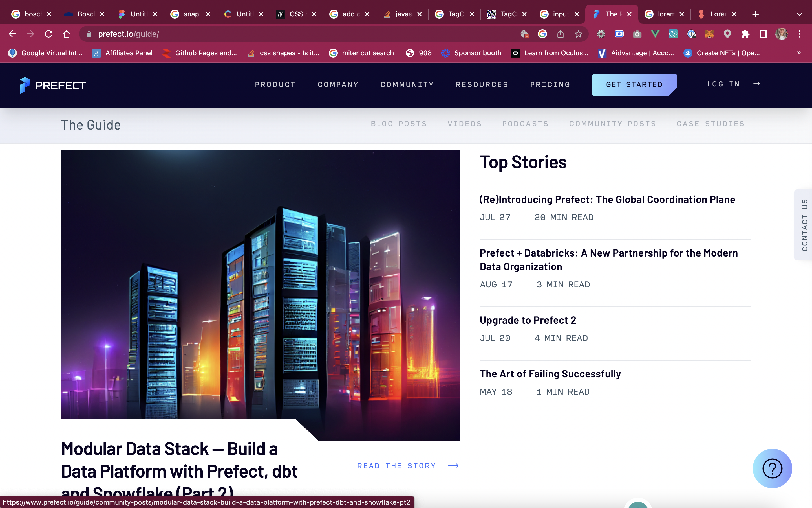812x508 pixels.
Task: Open the Upgrade to Prefect 2 story
Action: tap(528, 320)
